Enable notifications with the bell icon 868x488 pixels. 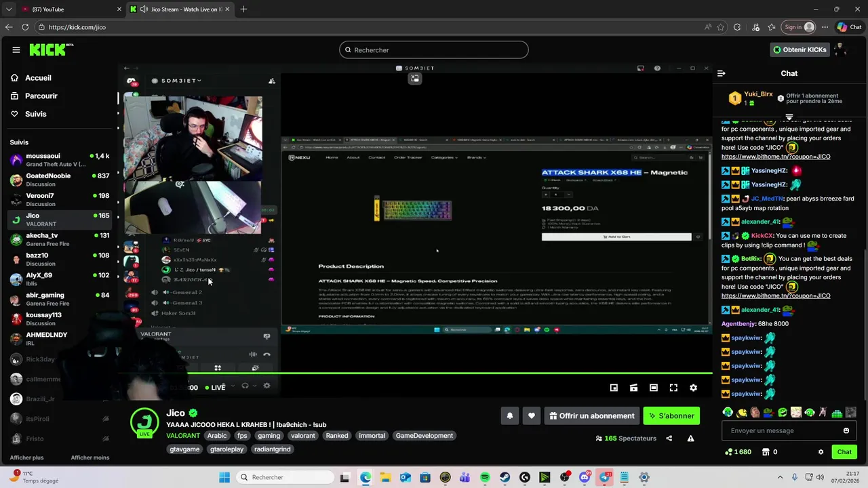(510, 416)
